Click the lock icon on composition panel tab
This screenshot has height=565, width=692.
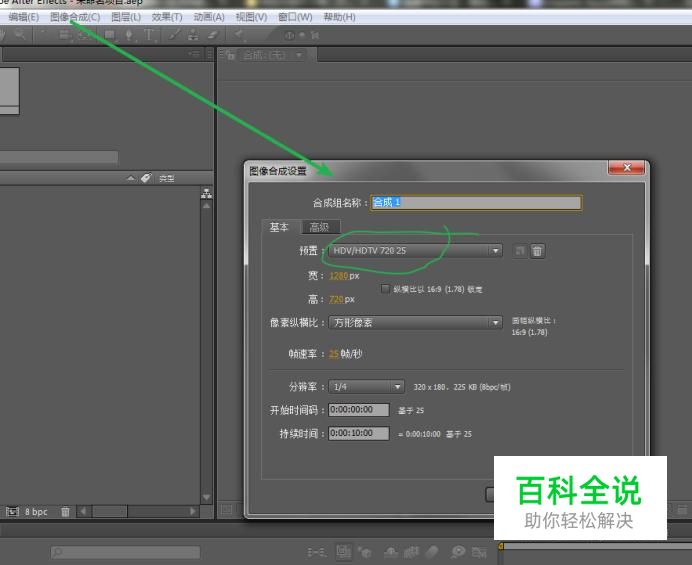tap(230, 55)
